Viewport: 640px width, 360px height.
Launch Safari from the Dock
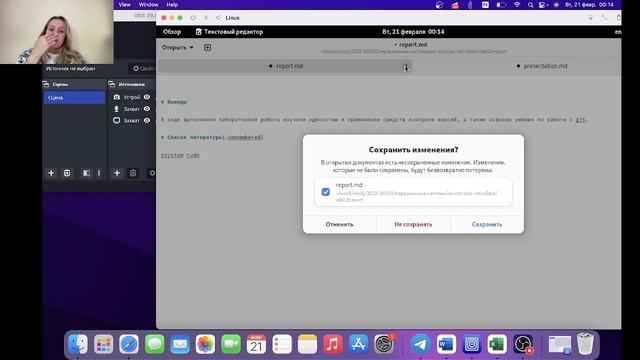click(x=129, y=344)
